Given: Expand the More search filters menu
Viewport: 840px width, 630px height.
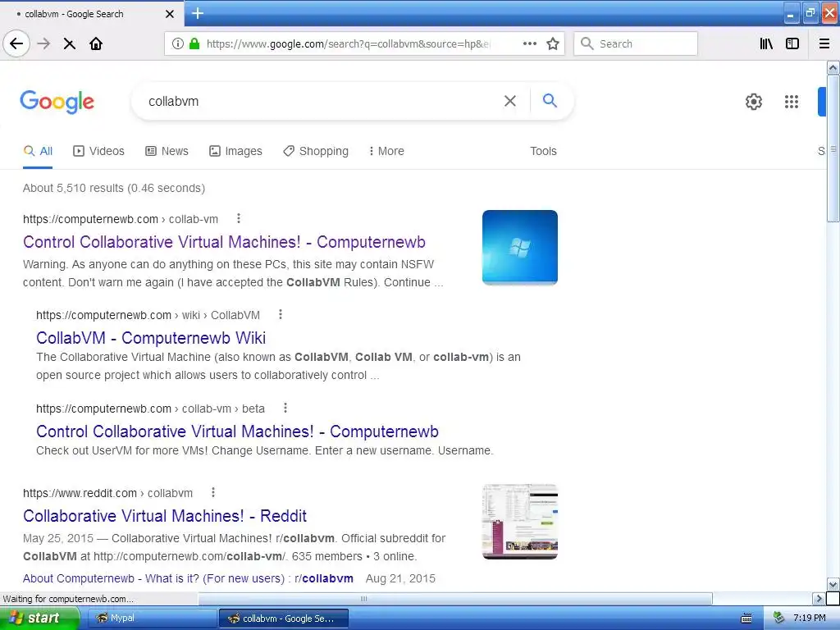Looking at the screenshot, I should 386,151.
